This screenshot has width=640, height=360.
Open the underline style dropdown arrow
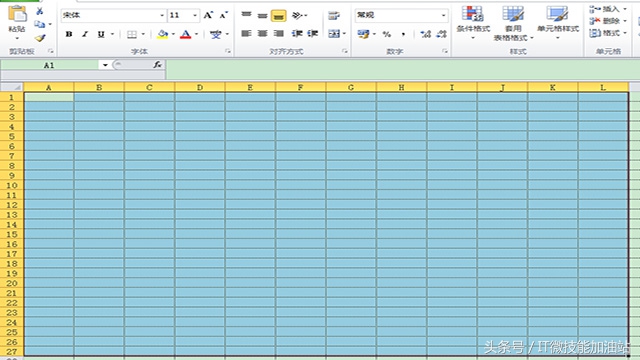tap(112, 34)
